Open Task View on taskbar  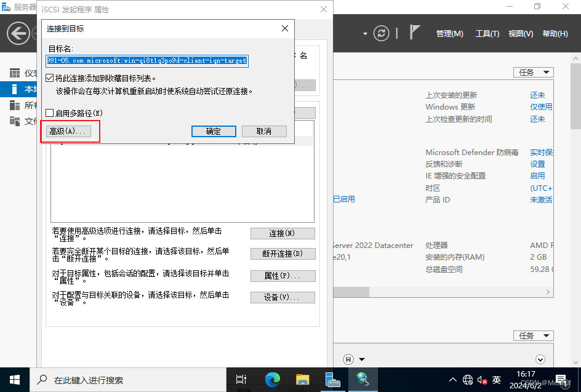pos(241,380)
